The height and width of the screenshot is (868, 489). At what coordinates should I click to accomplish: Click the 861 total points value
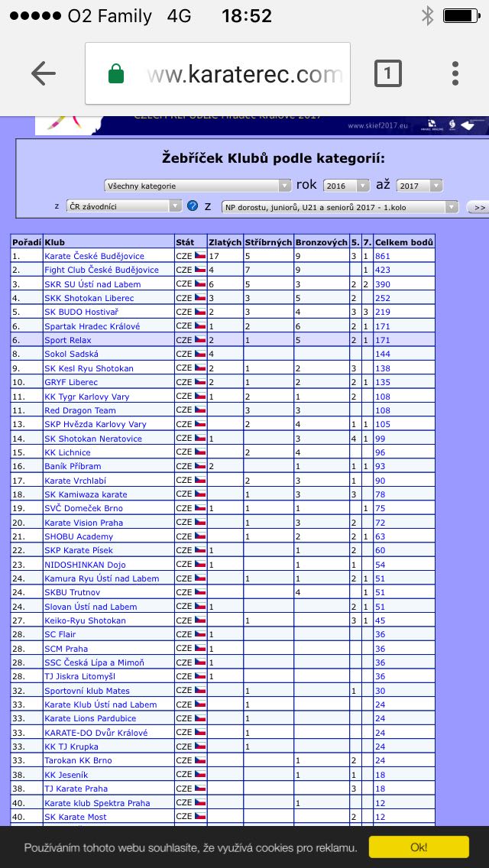pyautogui.click(x=383, y=256)
